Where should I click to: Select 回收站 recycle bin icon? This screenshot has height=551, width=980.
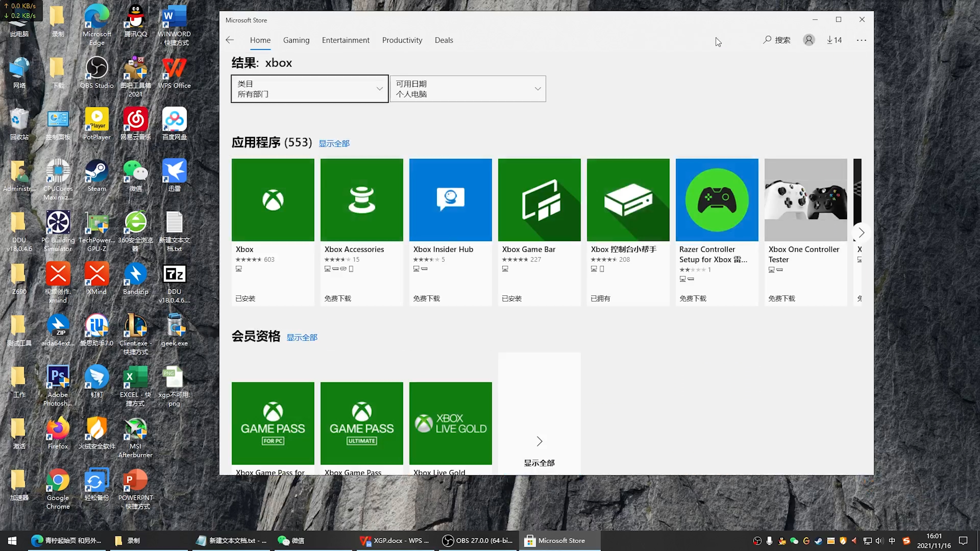click(x=19, y=124)
